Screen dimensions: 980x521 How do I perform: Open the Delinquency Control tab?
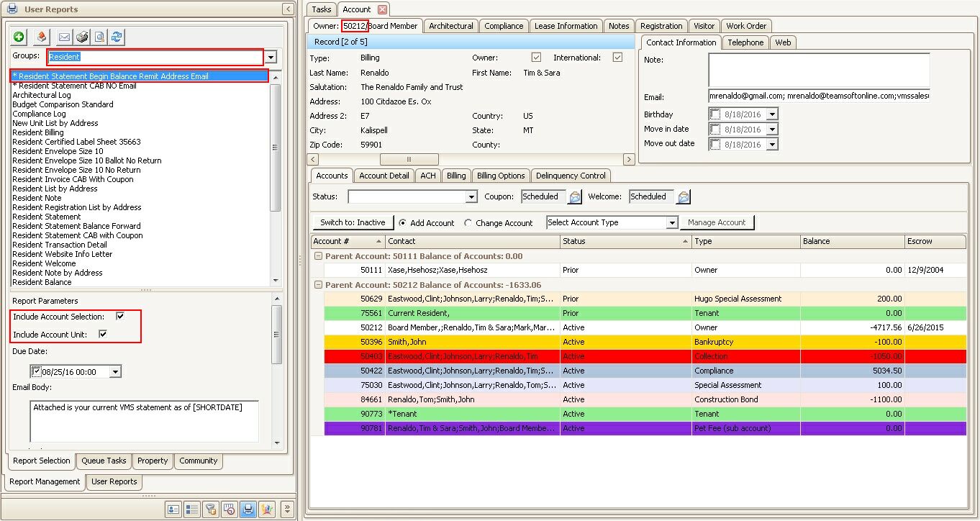point(571,176)
